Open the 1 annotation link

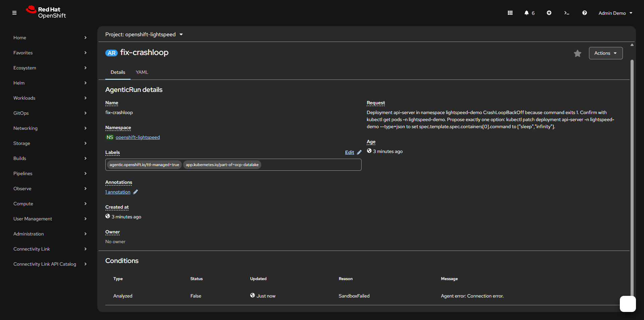[118, 192]
